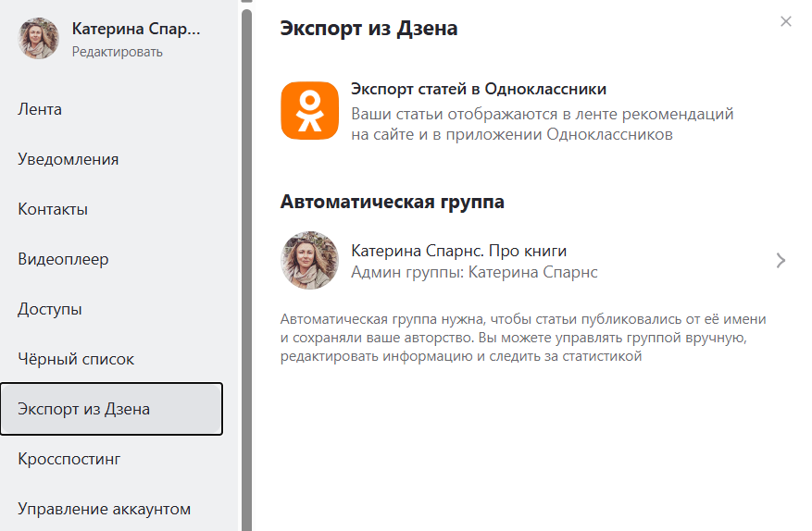Click the Экспорт статей в Одноклассники title
This screenshot has width=812, height=531.
coord(479,89)
